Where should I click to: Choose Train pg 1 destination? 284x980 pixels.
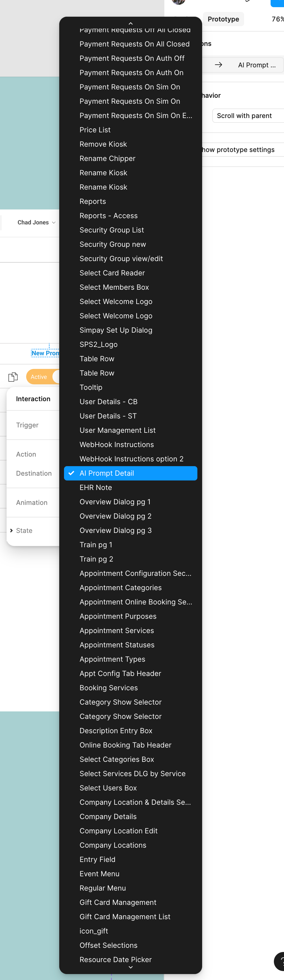tap(130, 545)
